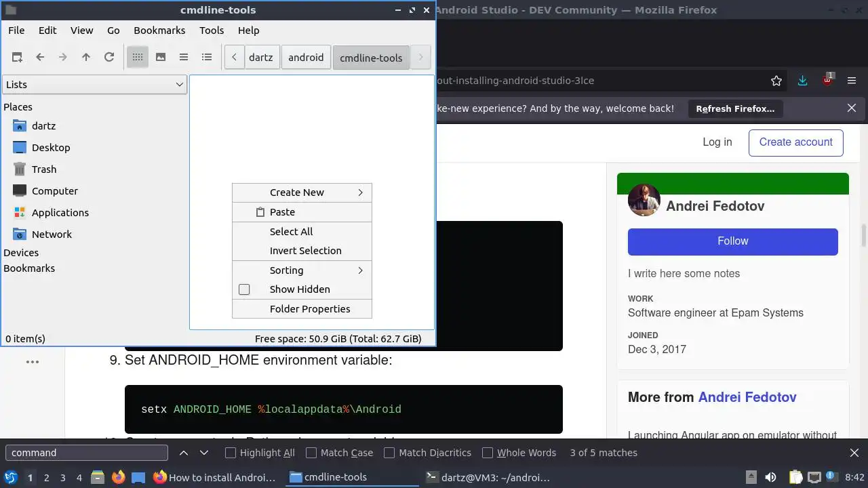This screenshot has height=488, width=868.
Task: Open clipboard manager in the system tray
Action: pos(795,477)
